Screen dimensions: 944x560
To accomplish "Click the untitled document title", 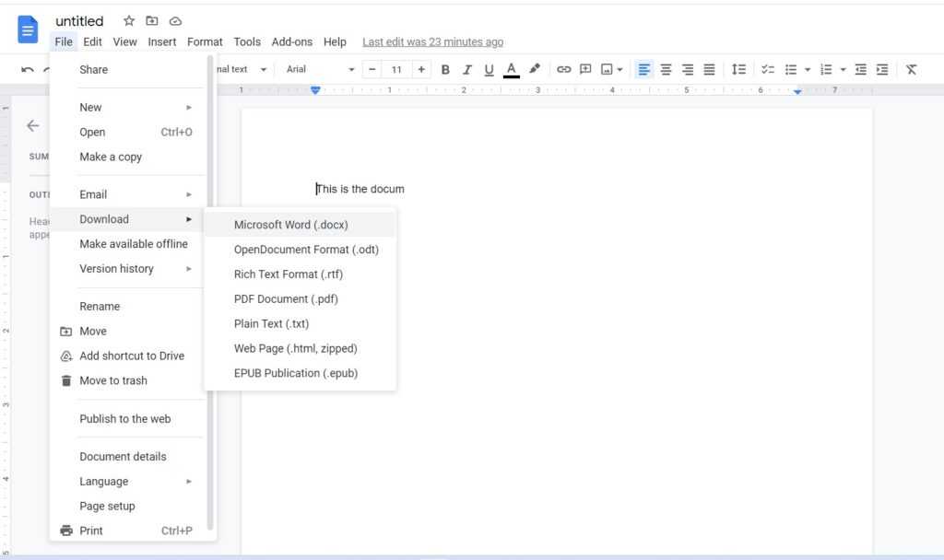I will [x=79, y=21].
